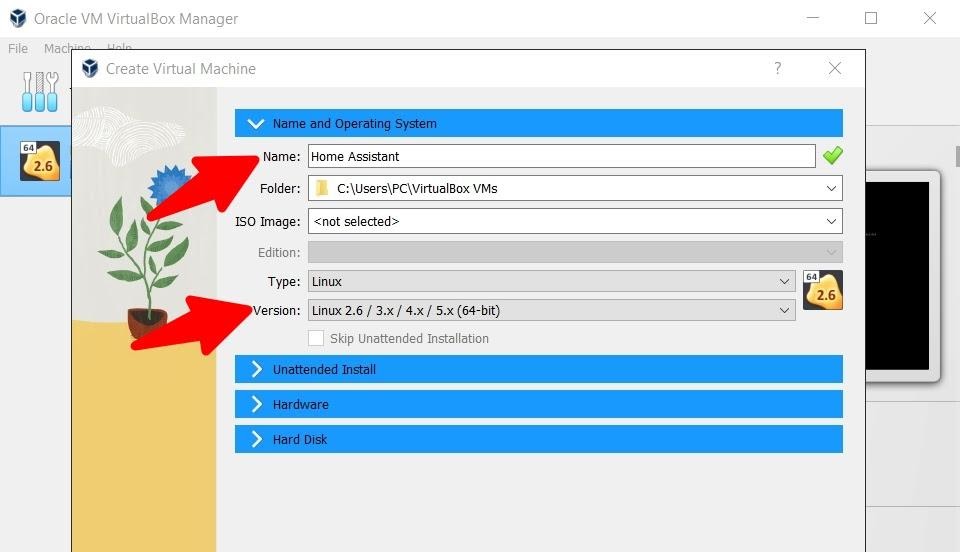Close the Oracle VM VirtualBox Manager window
The image size is (960, 552).
pyautogui.click(x=929, y=18)
